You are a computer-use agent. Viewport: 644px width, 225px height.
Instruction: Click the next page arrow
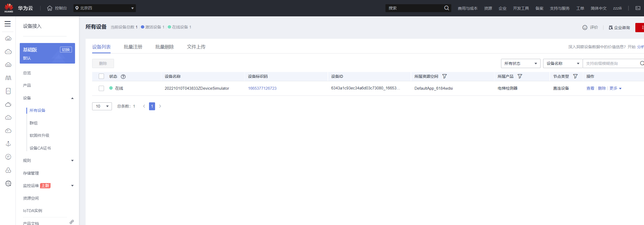coord(160,106)
